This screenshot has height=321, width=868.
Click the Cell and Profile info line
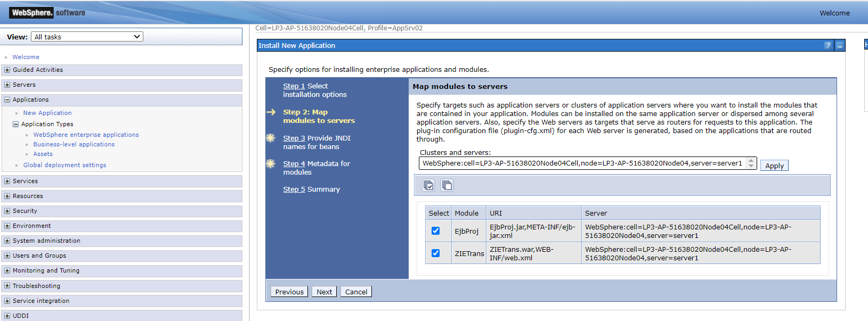pyautogui.click(x=339, y=28)
